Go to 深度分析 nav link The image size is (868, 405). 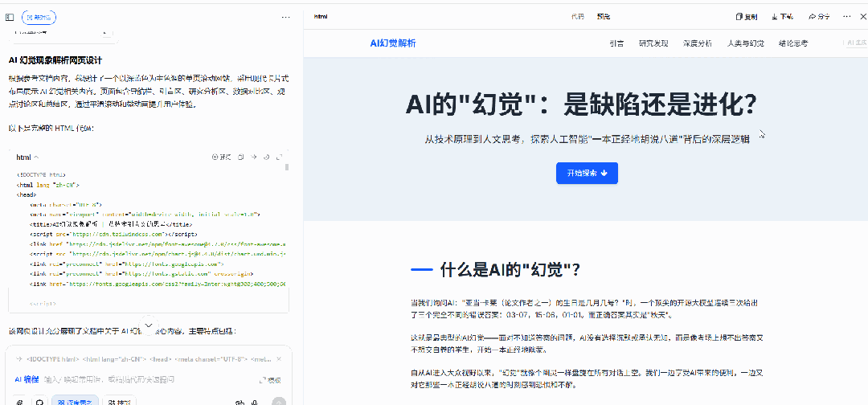(x=698, y=43)
